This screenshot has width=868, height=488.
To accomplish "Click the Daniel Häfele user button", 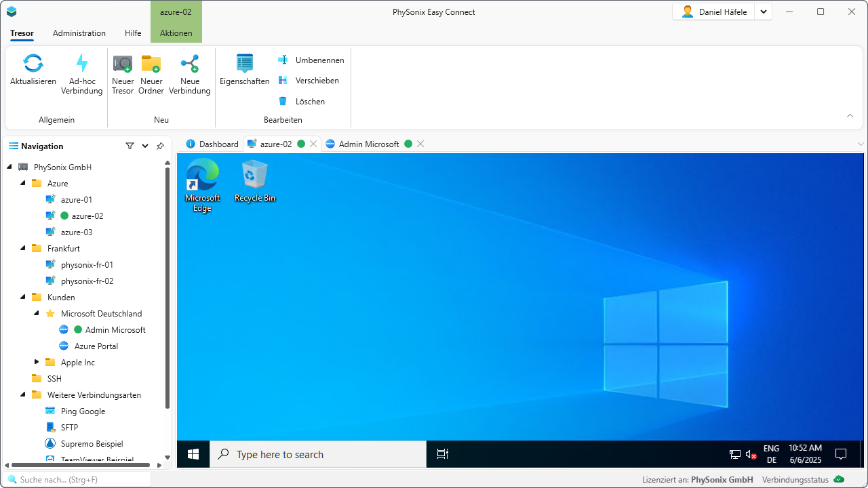I will pos(714,12).
